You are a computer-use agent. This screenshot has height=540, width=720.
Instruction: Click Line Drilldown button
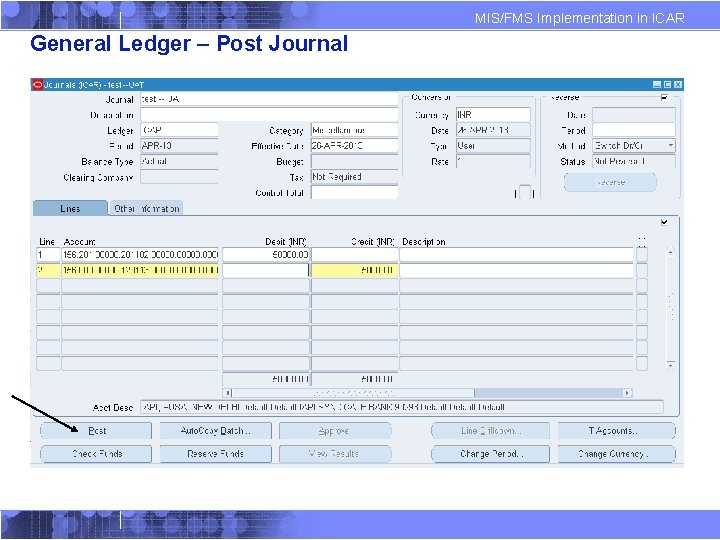490,431
